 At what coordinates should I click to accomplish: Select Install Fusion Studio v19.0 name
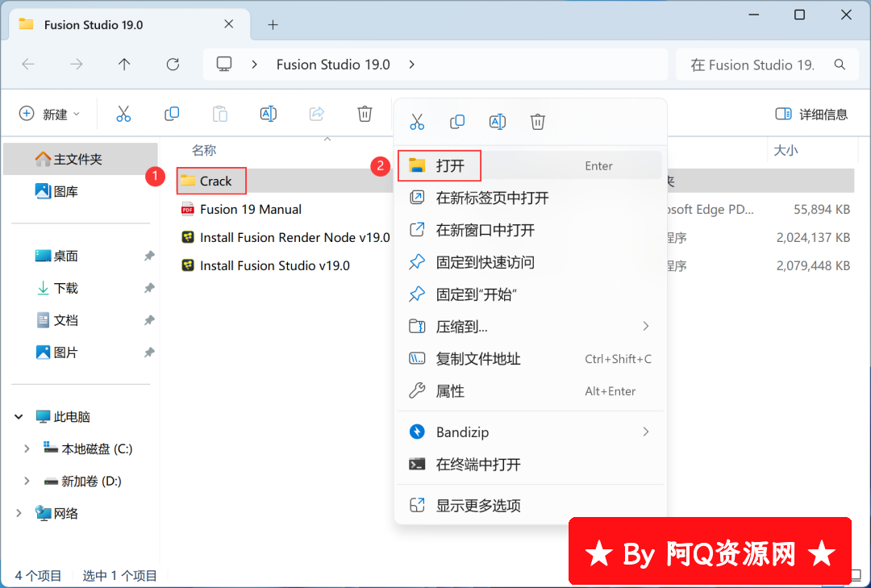pos(275,265)
